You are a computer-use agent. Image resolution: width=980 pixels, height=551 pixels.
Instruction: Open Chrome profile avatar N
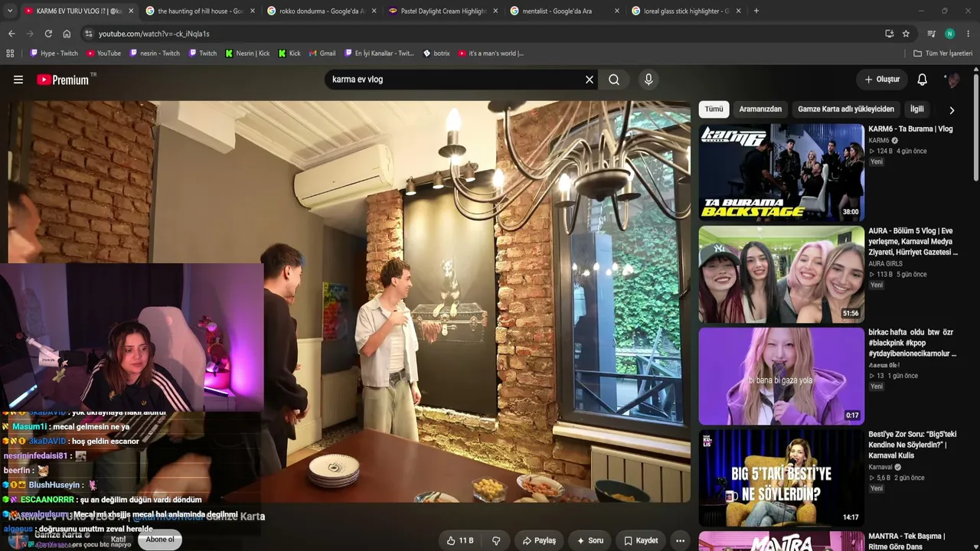click(x=950, y=34)
